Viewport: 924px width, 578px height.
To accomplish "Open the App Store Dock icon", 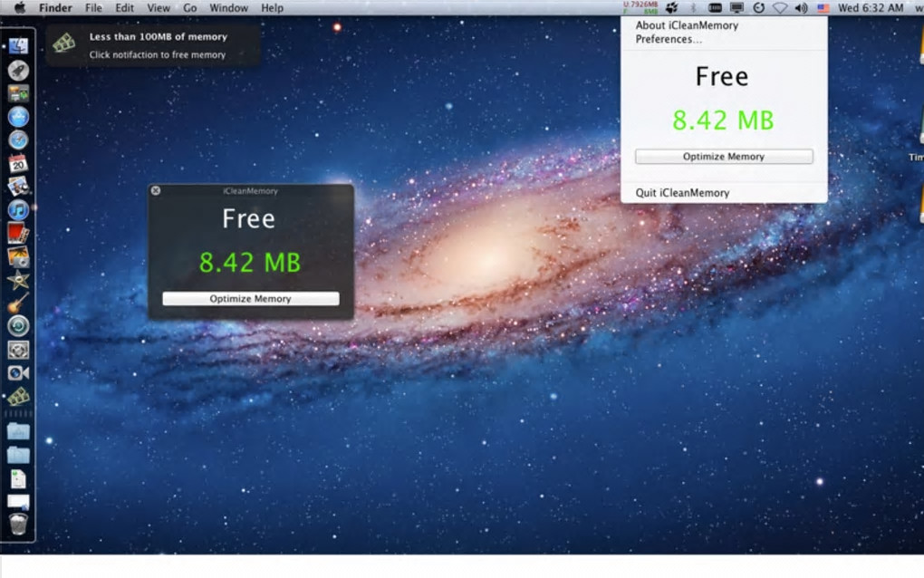I will pos(18,117).
